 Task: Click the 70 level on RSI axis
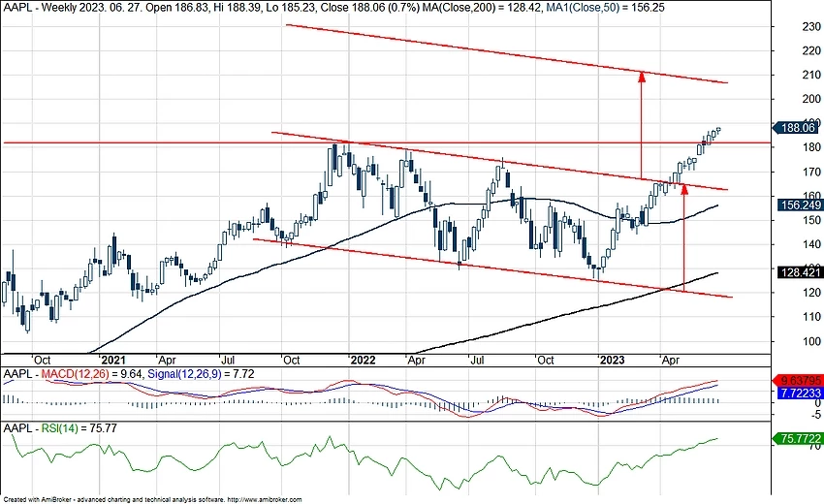[x=814, y=447]
